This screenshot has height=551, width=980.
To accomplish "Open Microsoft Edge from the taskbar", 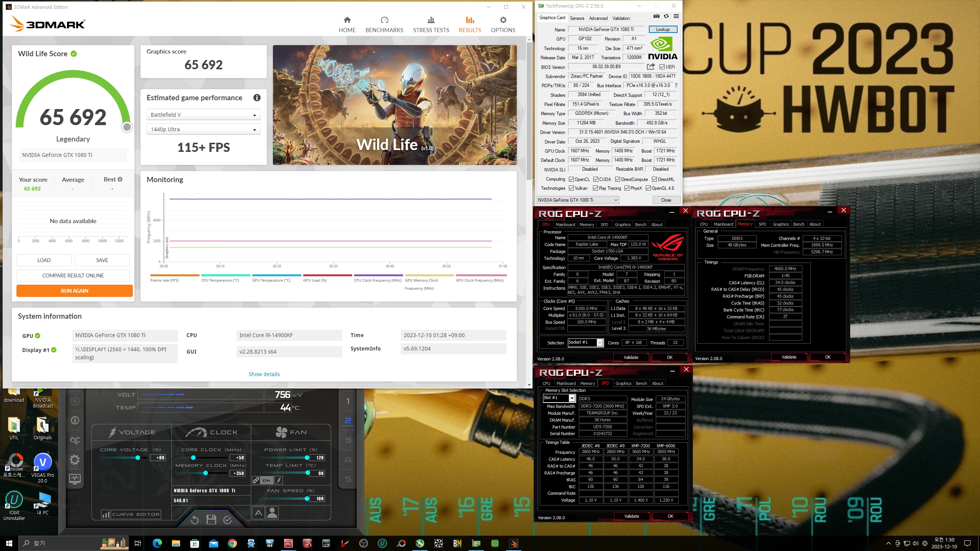I will 157,543.
